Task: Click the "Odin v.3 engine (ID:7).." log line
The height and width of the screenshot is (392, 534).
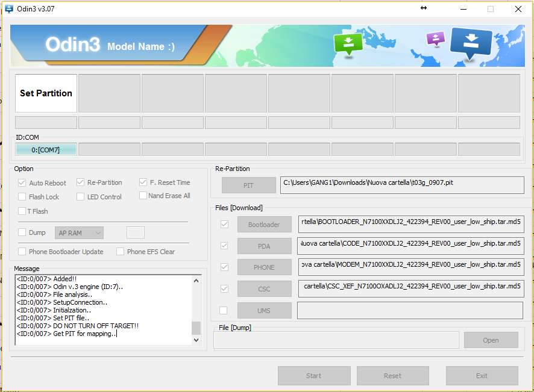Action: pos(70,287)
